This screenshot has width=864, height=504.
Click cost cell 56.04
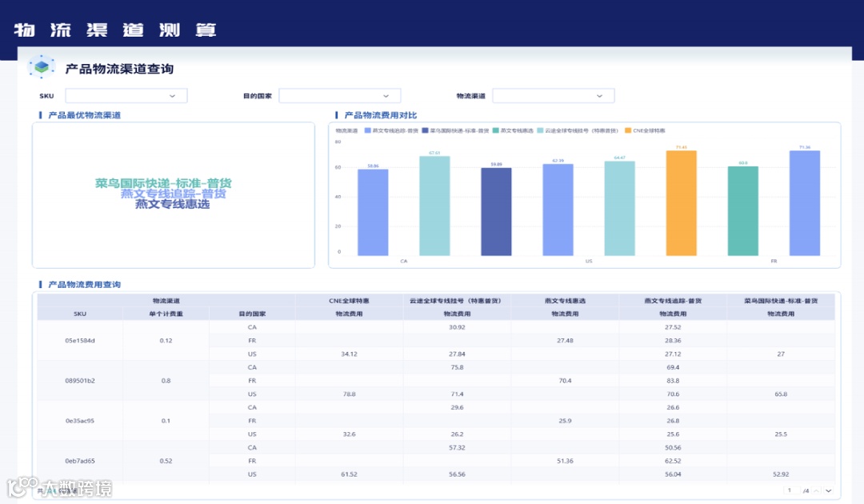(x=674, y=474)
